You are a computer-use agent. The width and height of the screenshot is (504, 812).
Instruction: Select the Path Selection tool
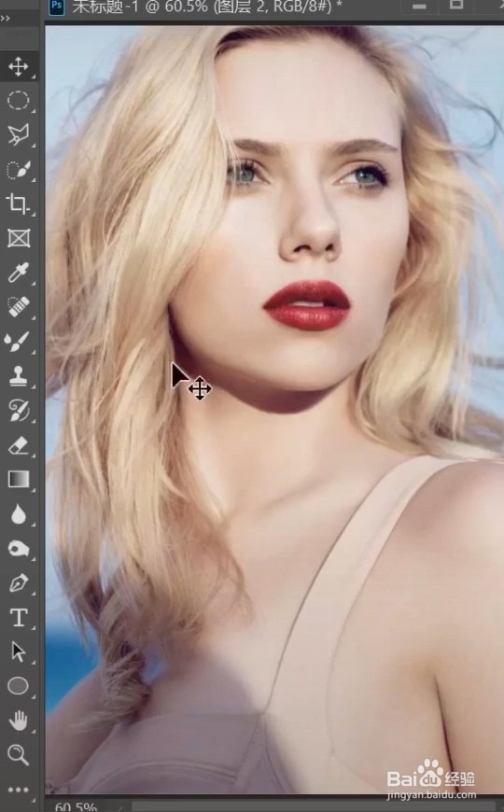(18, 652)
